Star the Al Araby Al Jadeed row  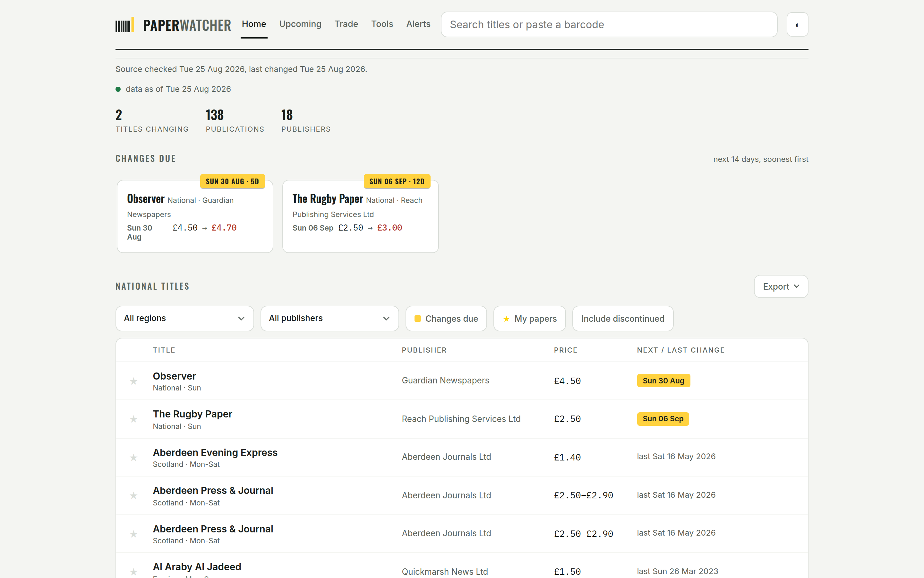tap(134, 572)
